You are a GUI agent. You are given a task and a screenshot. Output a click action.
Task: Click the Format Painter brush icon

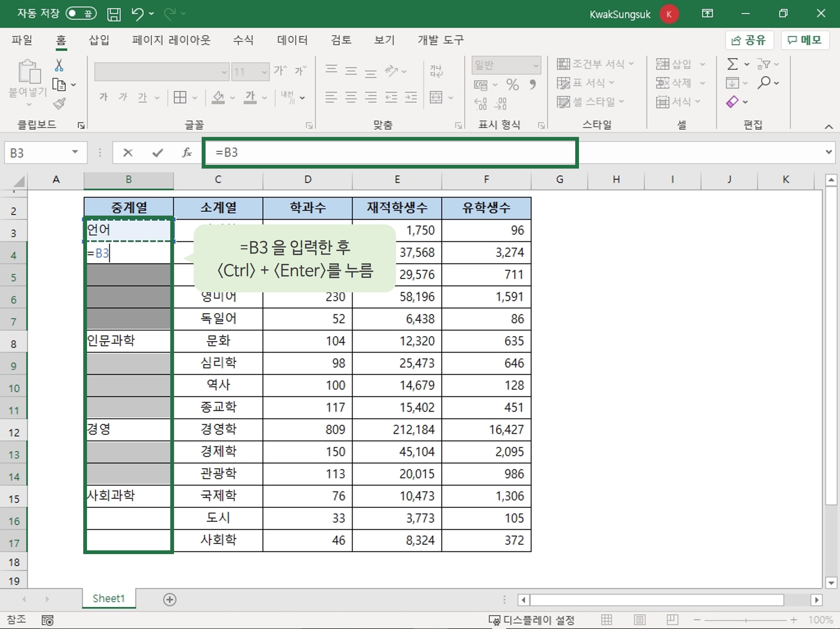click(x=59, y=103)
